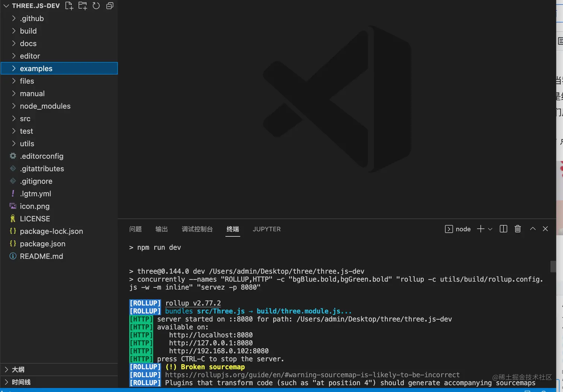Image resolution: width=563 pixels, height=392 pixels.
Task: Open the http://localhost:8080 link
Action: 211,335
